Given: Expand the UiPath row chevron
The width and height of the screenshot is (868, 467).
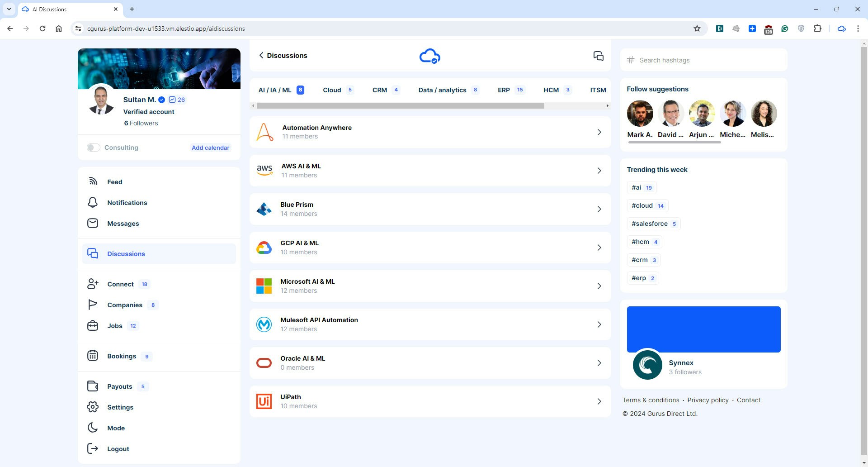Looking at the screenshot, I should click(x=599, y=401).
